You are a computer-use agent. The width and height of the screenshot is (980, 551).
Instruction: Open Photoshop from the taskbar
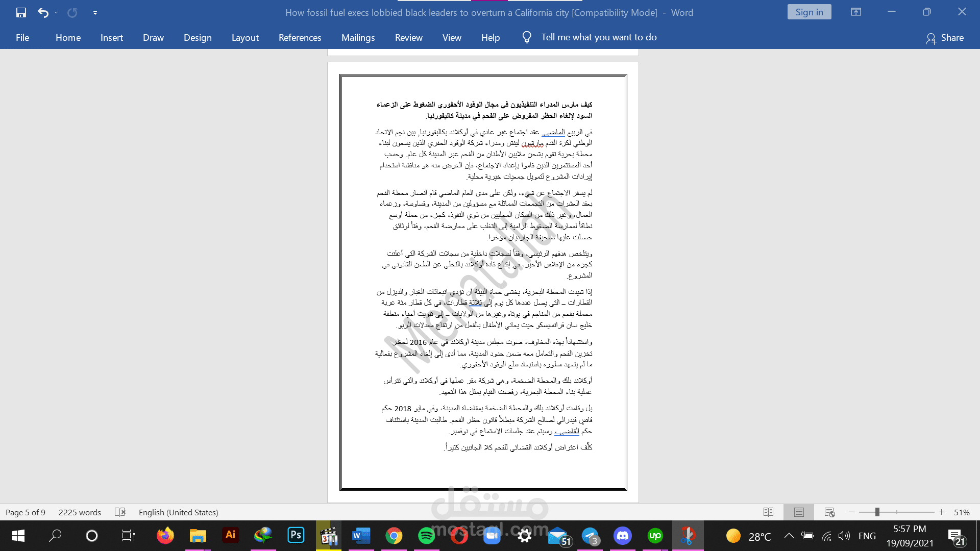(296, 535)
